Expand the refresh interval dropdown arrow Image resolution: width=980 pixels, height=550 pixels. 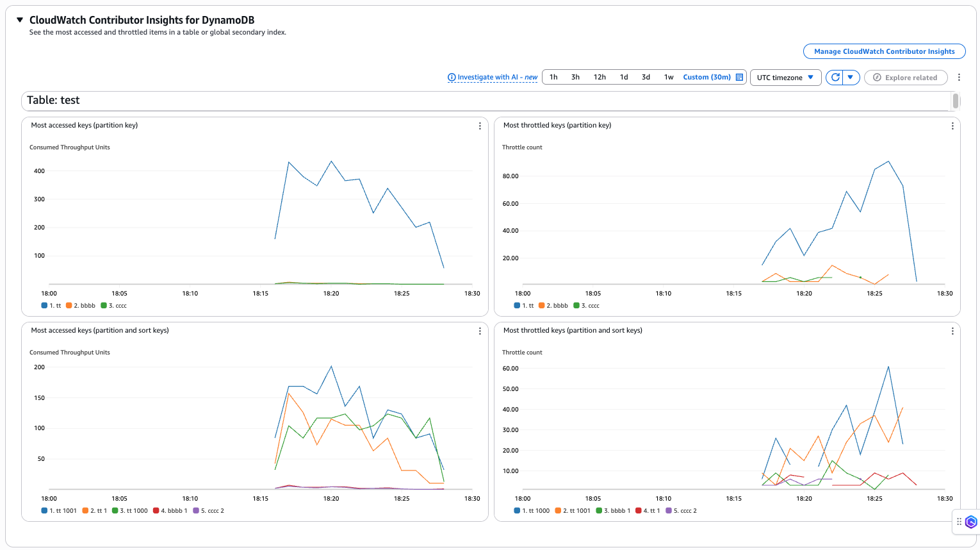[850, 77]
